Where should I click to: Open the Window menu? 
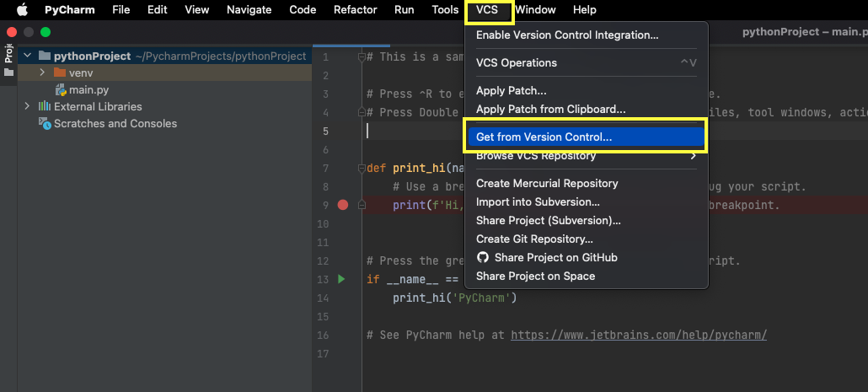(535, 9)
